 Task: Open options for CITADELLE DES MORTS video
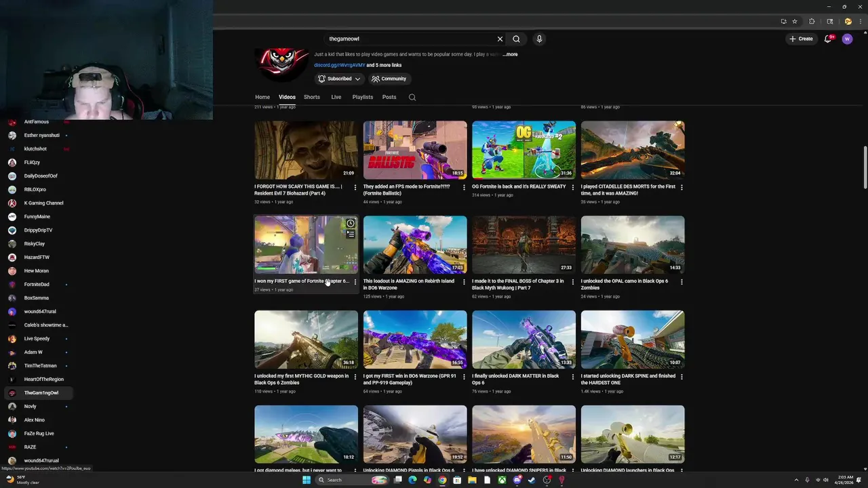pyautogui.click(x=682, y=187)
